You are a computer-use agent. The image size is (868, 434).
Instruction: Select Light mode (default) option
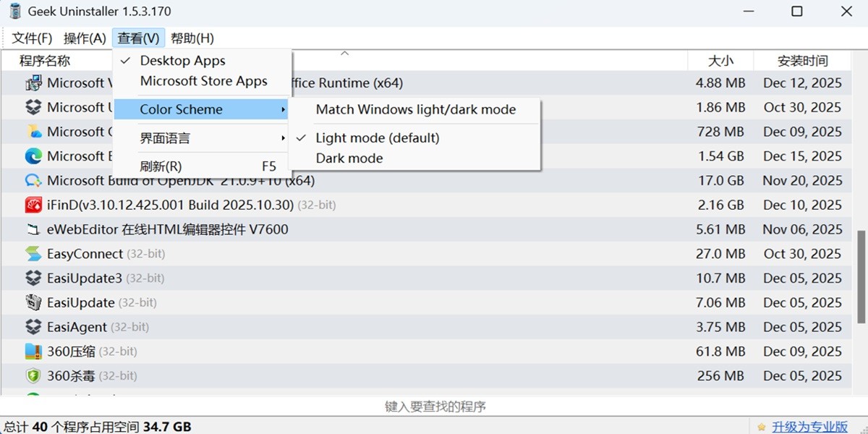point(377,138)
